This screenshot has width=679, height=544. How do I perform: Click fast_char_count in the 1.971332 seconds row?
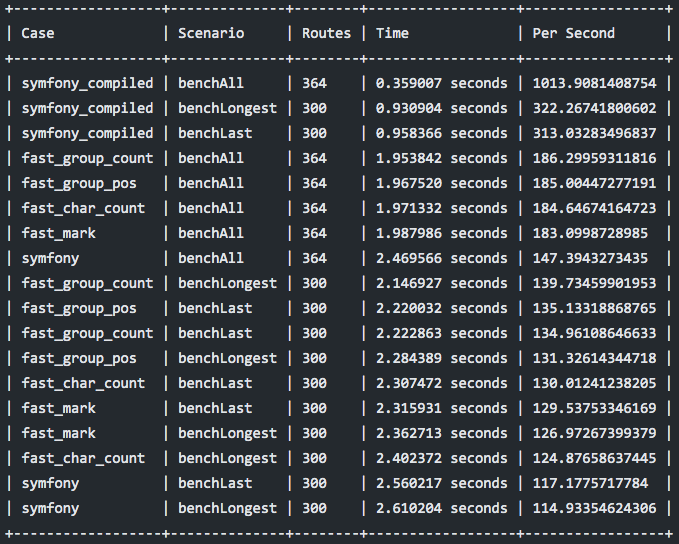click(83, 208)
